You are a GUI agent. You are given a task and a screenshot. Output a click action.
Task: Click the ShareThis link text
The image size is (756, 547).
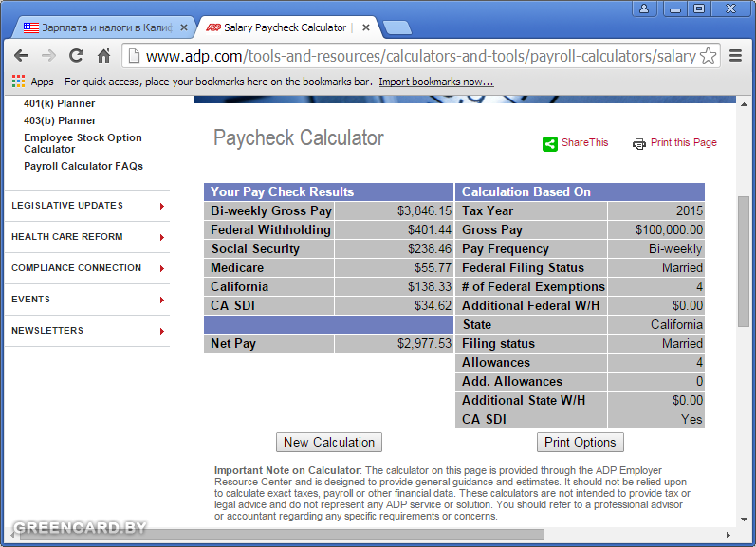tap(585, 142)
